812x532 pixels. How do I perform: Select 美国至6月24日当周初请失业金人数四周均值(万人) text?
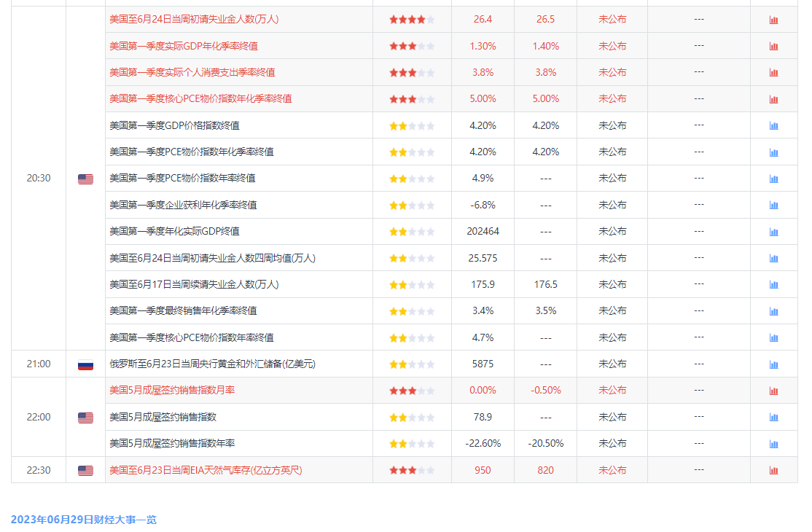point(212,258)
